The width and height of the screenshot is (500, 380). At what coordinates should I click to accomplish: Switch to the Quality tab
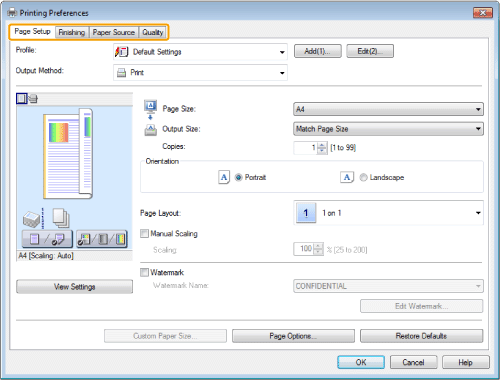pos(153,32)
